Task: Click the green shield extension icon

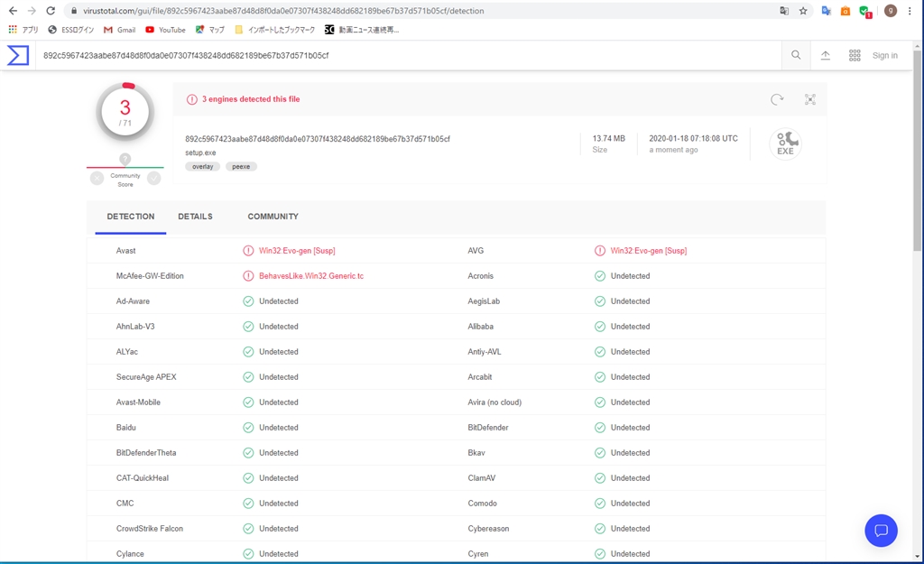Action: [x=865, y=11]
